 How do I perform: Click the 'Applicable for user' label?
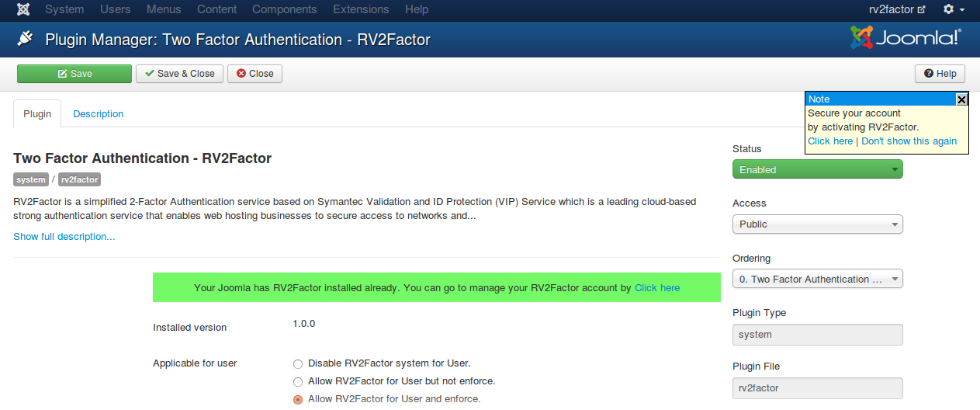(195, 363)
